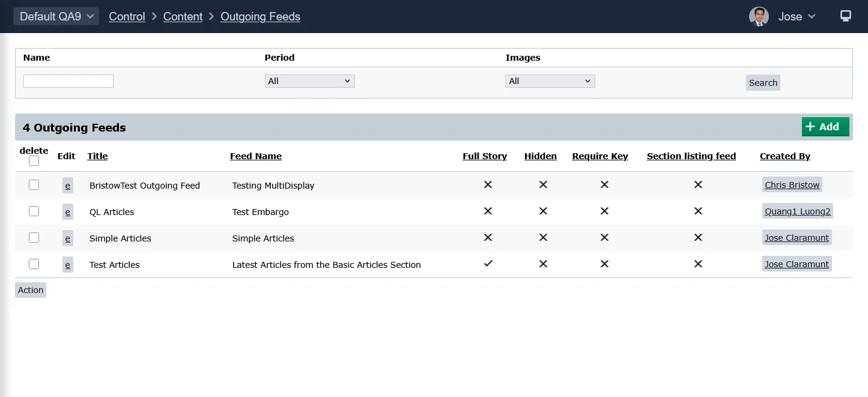868x397 pixels.
Task: Click edit icon for Simple Articles row
Action: click(x=67, y=238)
